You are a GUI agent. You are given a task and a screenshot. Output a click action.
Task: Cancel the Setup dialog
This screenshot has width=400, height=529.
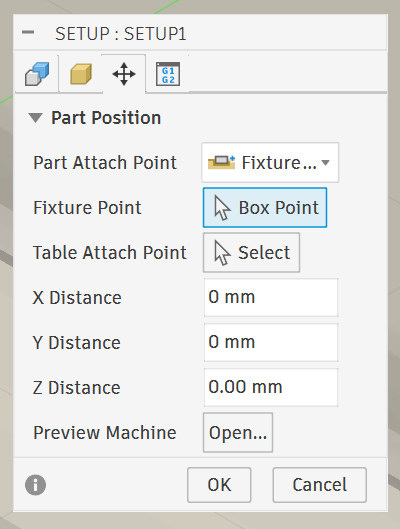[319, 485]
